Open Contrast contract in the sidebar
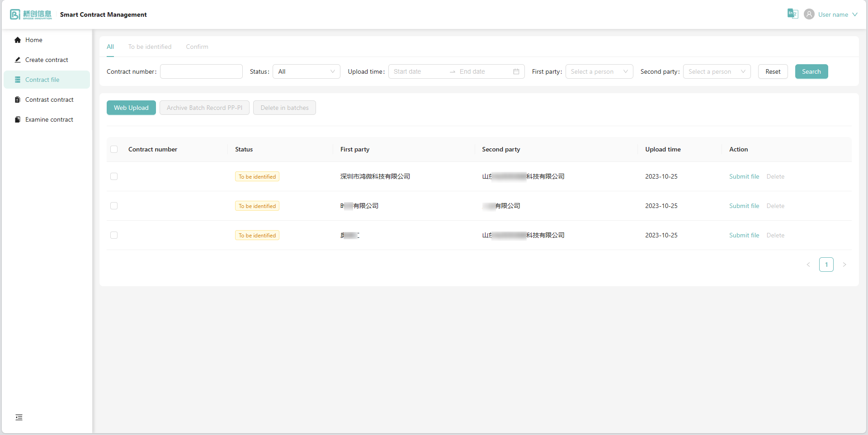 pyautogui.click(x=47, y=99)
